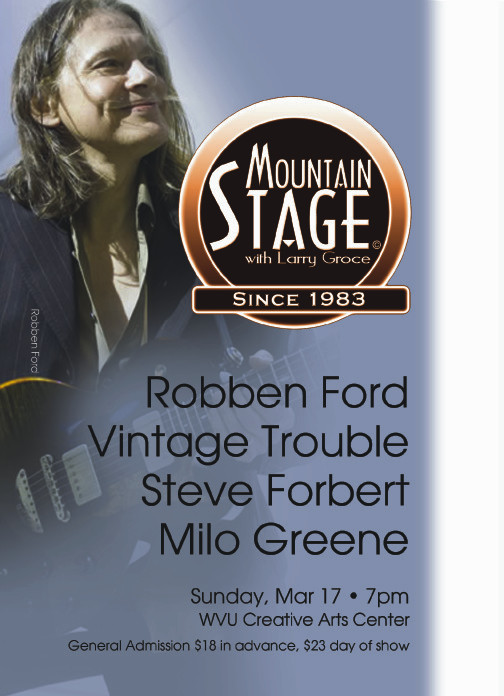The height and width of the screenshot is (696, 504).
Task: Click the 'with Larry Groce' text
Action: (307, 259)
